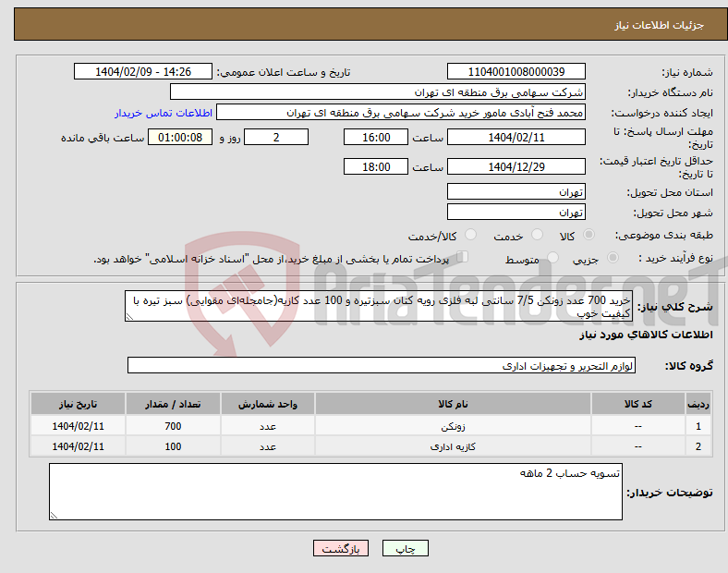Click the delivery province field تهران
The height and width of the screenshot is (573, 728).
click(516, 191)
